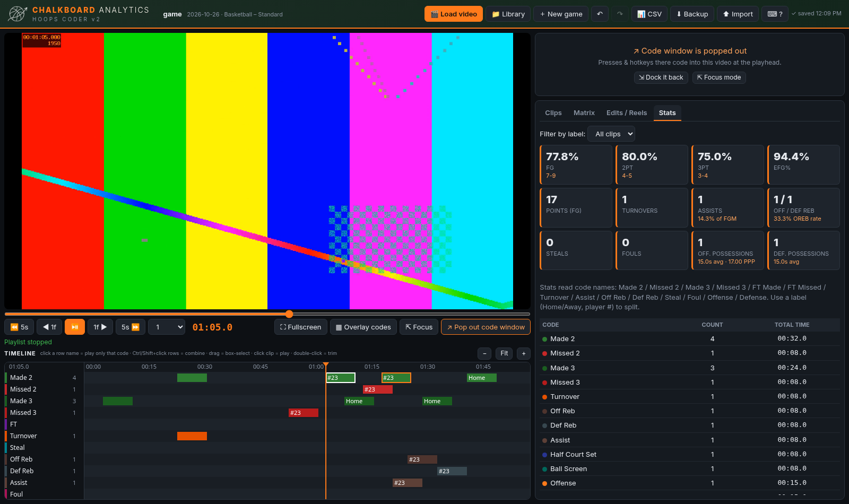The height and width of the screenshot is (504, 849).
Task: Click the video seek slider handle
Action: tap(289, 314)
